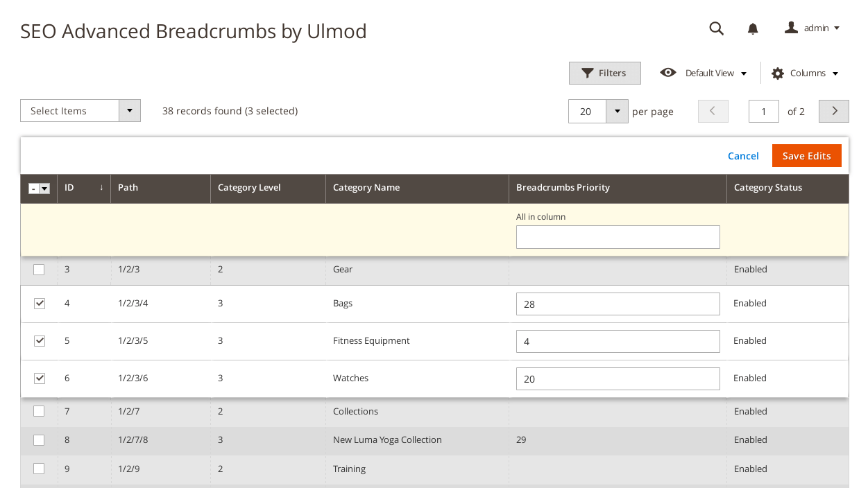Edit the Watches priority field with 20
Screen dimensions: 868x488
(618, 378)
